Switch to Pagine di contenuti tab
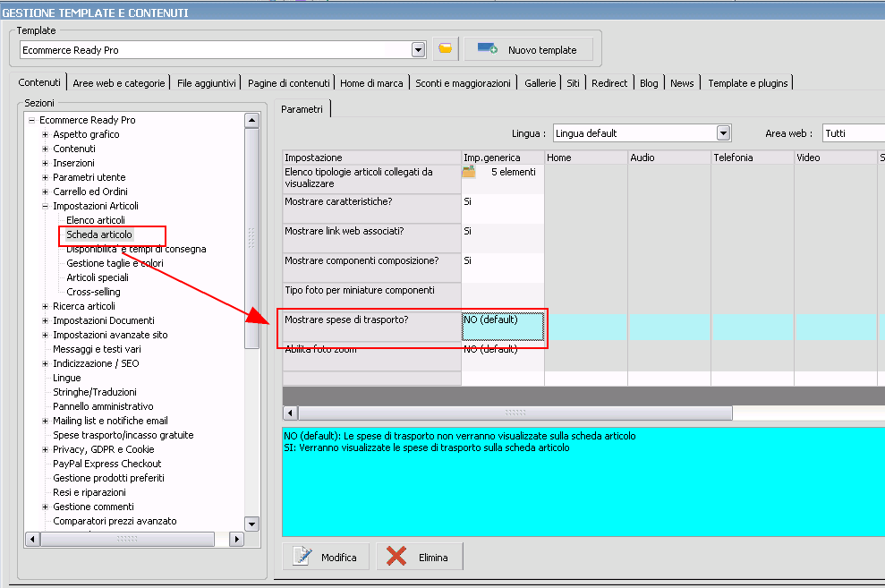 tap(288, 83)
